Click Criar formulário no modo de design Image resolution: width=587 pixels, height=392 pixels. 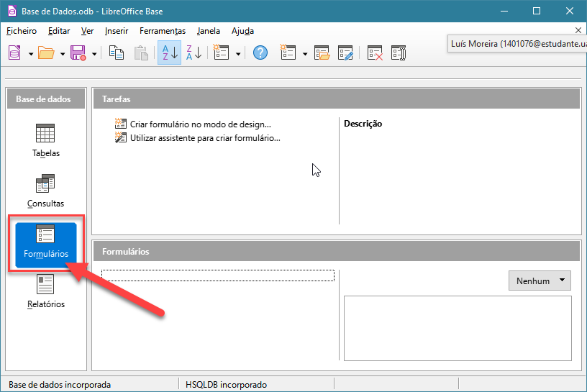200,124
